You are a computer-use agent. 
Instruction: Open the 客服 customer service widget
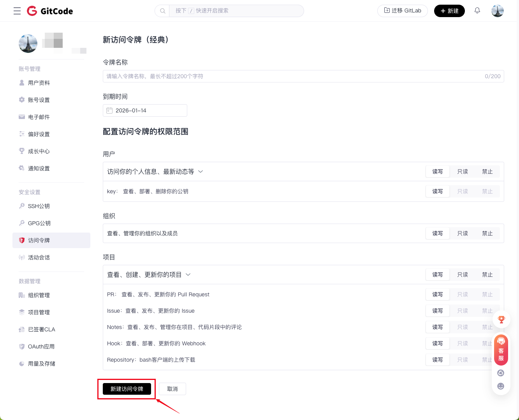[x=501, y=350]
